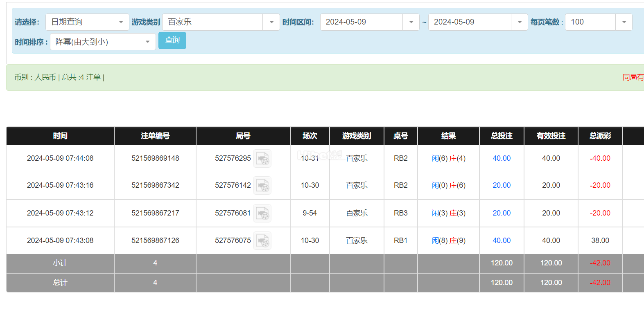Select order number 521569867126

tap(155, 240)
